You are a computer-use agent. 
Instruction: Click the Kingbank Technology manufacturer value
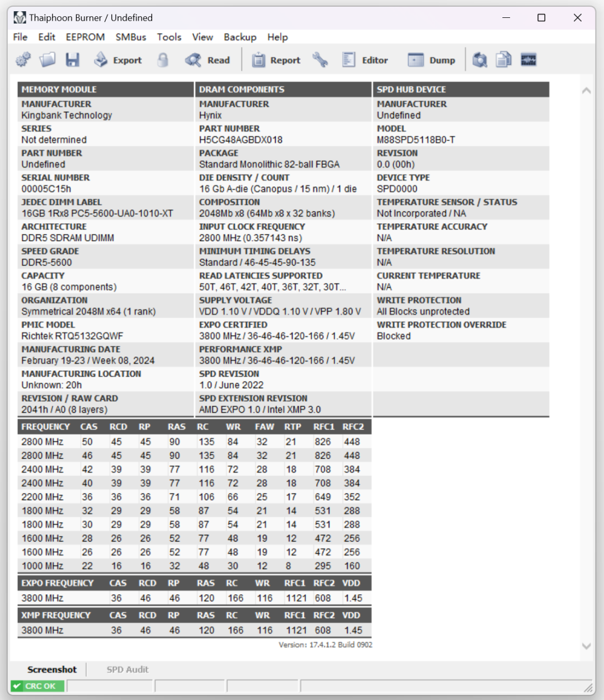pos(67,115)
